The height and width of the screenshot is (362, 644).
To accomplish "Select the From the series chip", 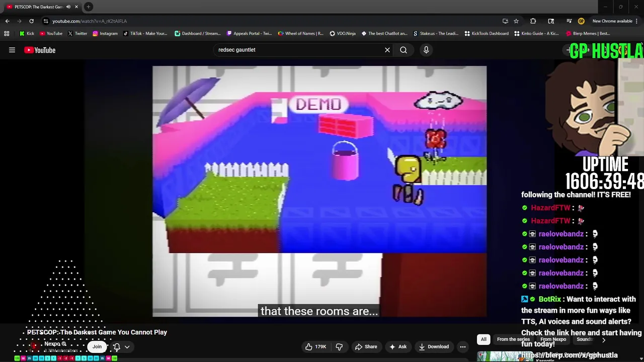I will pos(513,339).
